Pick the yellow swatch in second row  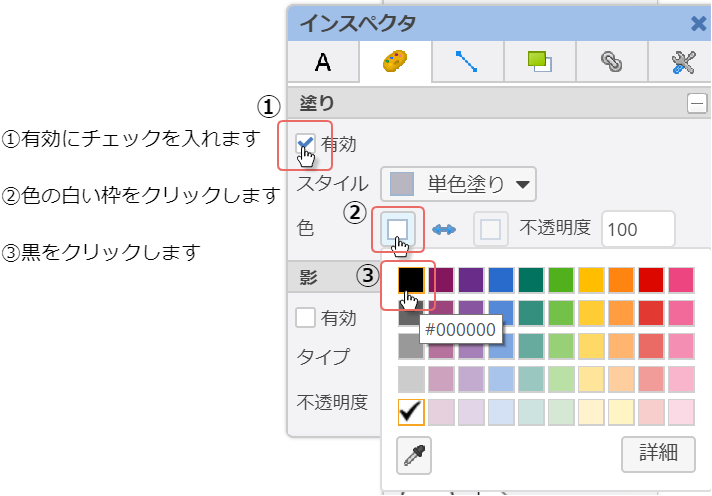click(x=591, y=313)
